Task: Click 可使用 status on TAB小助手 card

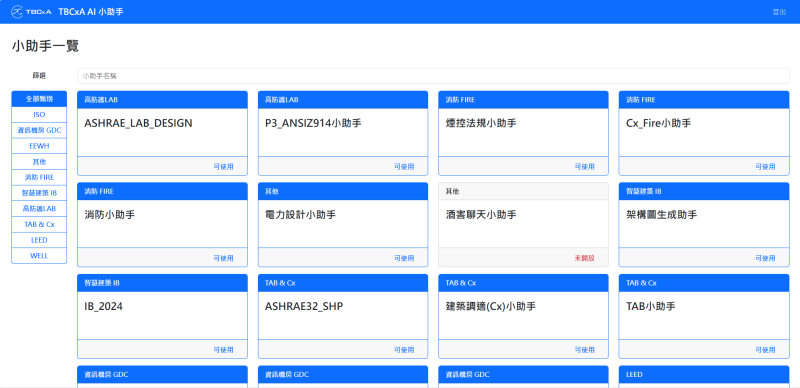Action: click(765, 350)
